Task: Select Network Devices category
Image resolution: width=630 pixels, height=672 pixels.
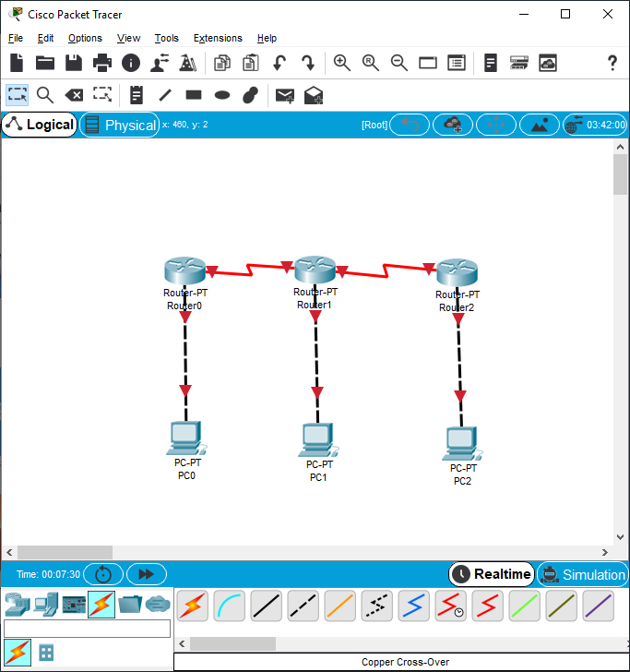Action: click(x=18, y=605)
